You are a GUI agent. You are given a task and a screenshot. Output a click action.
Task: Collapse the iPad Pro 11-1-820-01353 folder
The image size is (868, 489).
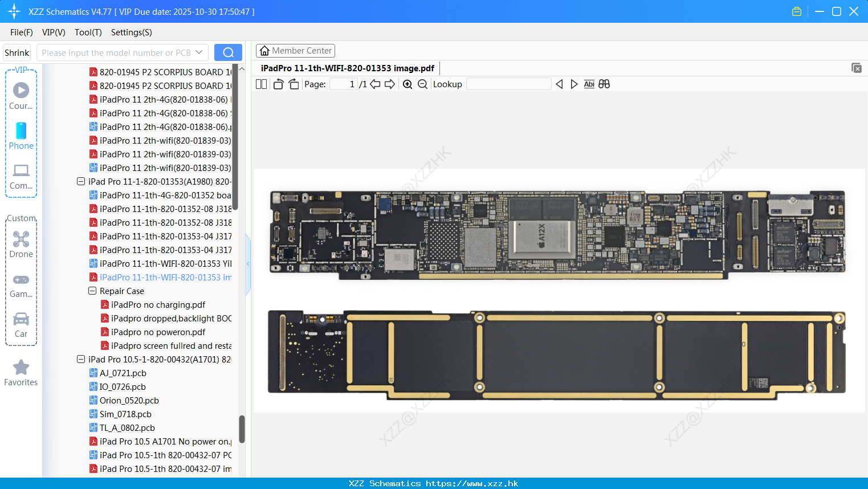(x=81, y=181)
